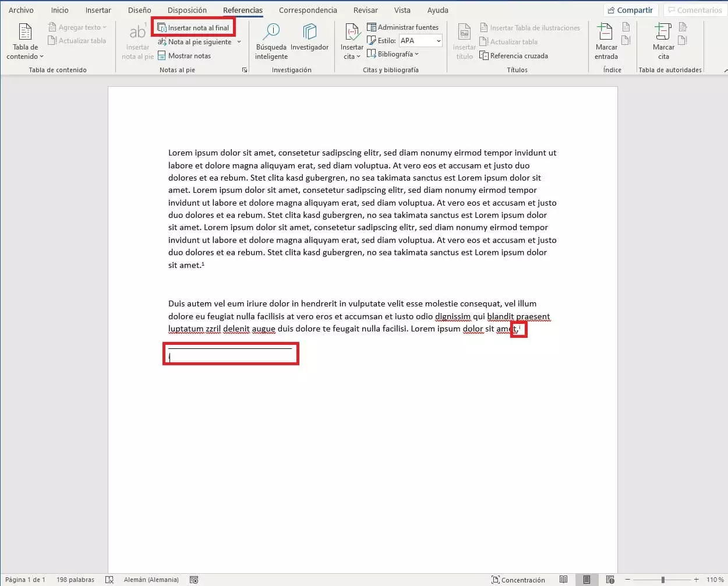The height and width of the screenshot is (586, 728).
Task: Click Referencia cruzada
Action: [x=514, y=56]
